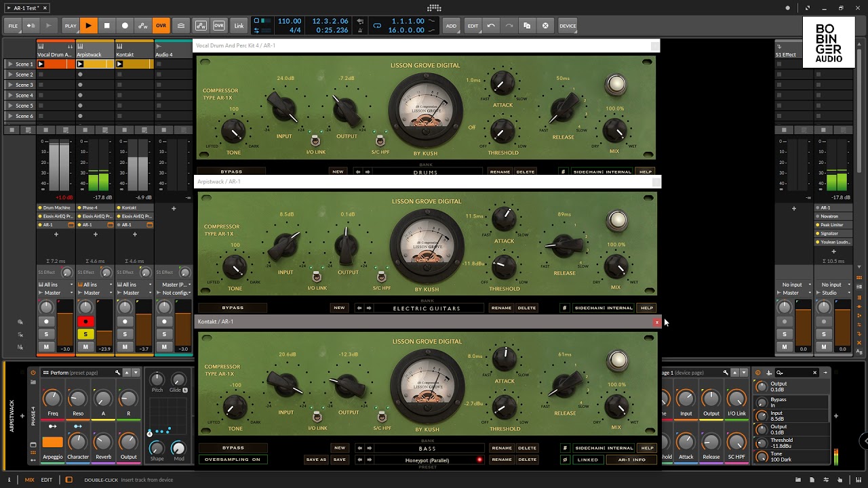Enable the AR-1 device on the Kontakt track
This screenshot has height=488, width=868.
pos(119,225)
